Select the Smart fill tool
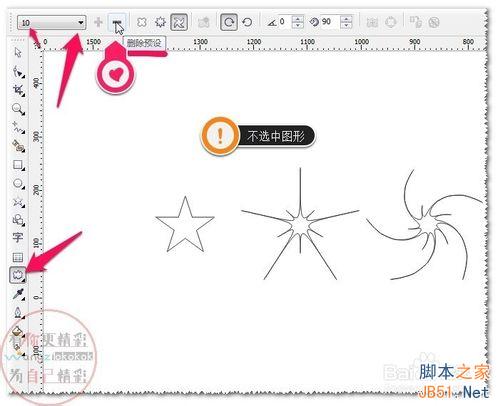This screenshot has height=406, width=500. 18,146
